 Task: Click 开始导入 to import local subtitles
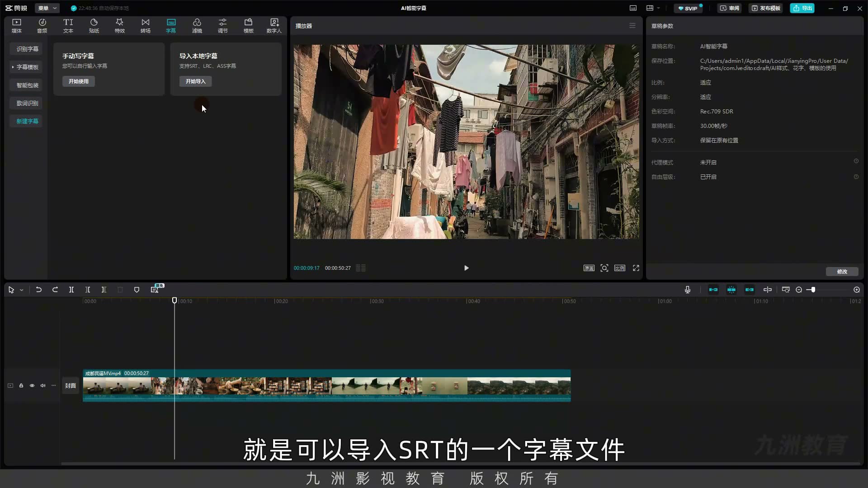click(195, 81)
